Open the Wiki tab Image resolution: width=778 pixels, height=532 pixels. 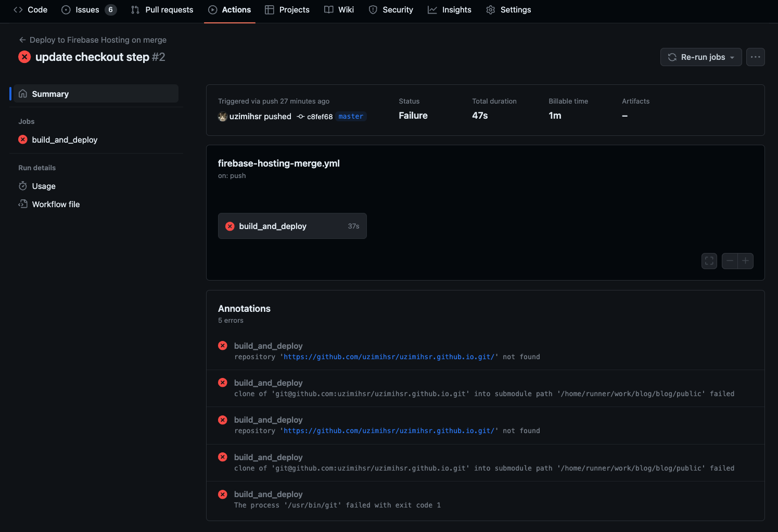tap(339, 10)
